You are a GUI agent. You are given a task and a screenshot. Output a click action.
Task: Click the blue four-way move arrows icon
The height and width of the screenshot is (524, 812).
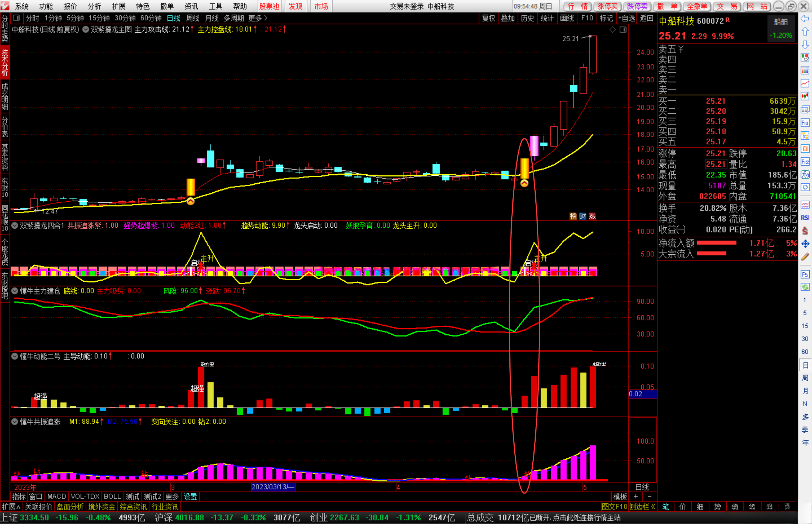tap(805, 244)
